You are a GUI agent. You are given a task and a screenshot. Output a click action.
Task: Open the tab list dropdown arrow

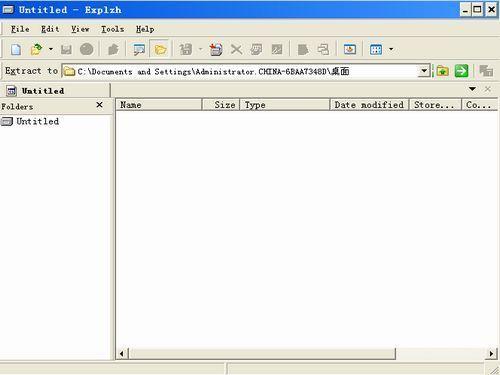472,89
